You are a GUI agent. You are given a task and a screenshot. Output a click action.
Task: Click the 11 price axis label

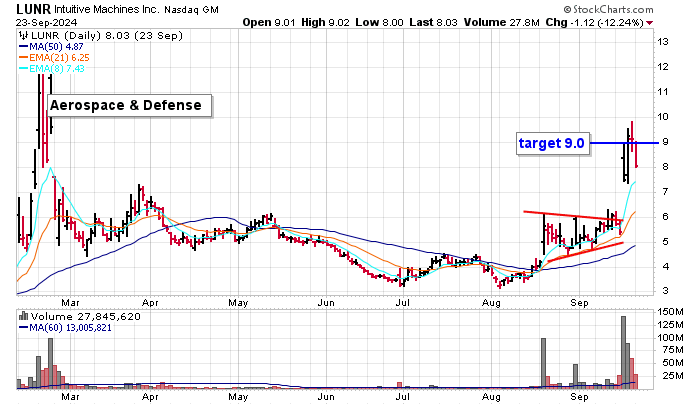[662, 92]
